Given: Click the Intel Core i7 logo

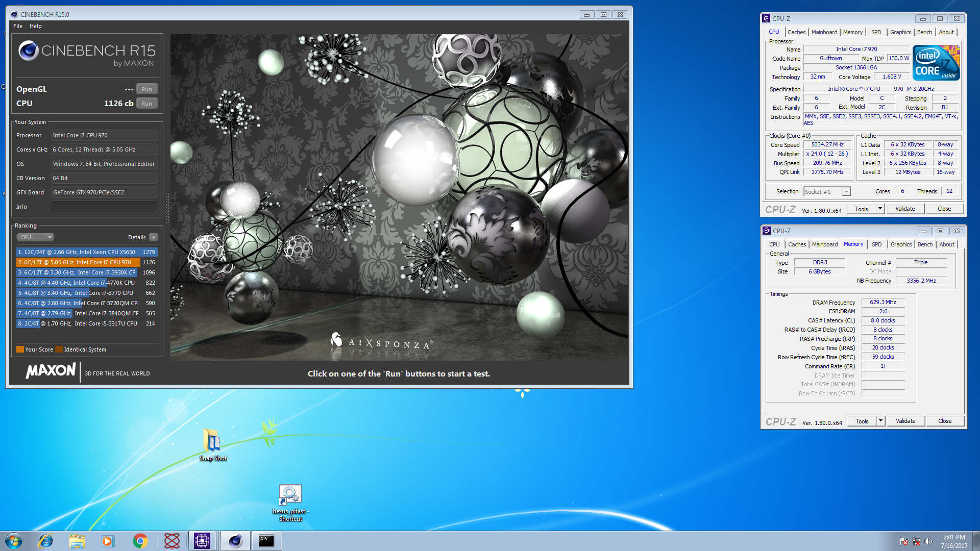Looking at the screenshot, I should (936, 63).
